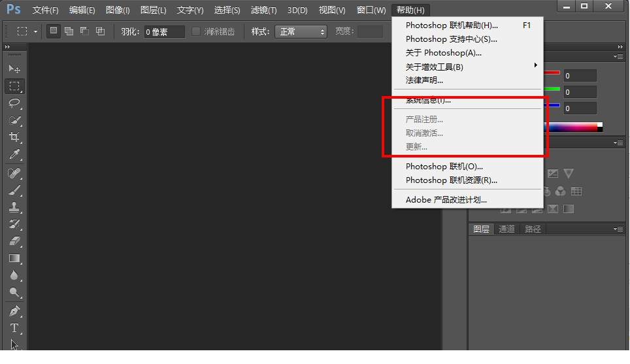Open the marquee tool preset picker

point(22,31)
